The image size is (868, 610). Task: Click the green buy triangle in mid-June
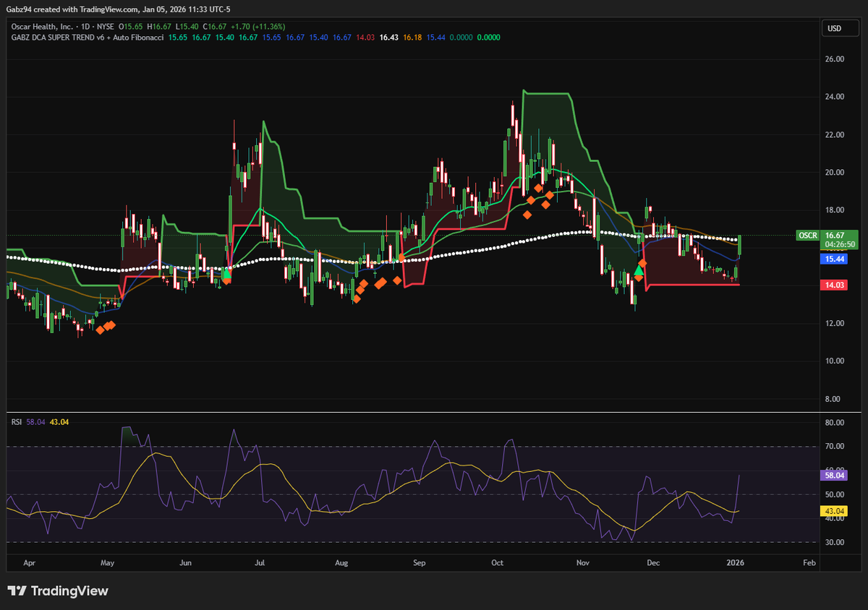point(226,272)
